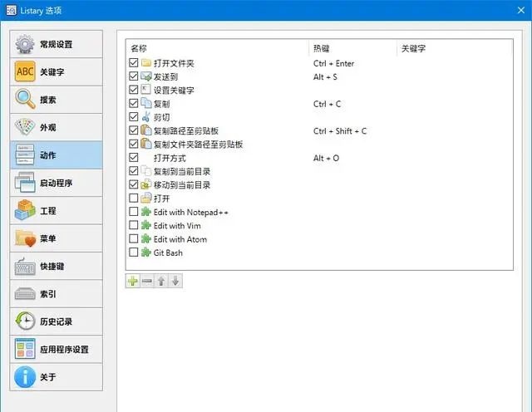Click the scissors icon of 剪切
The image size is (532, 412).
146,117
